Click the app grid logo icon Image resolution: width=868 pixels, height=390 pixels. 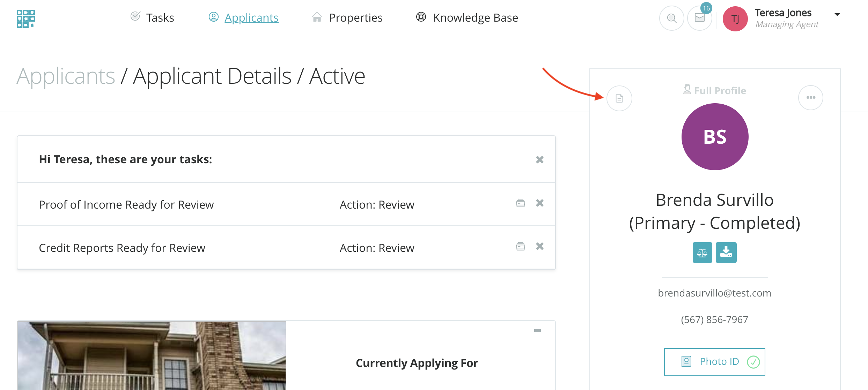tap(26, 18)
